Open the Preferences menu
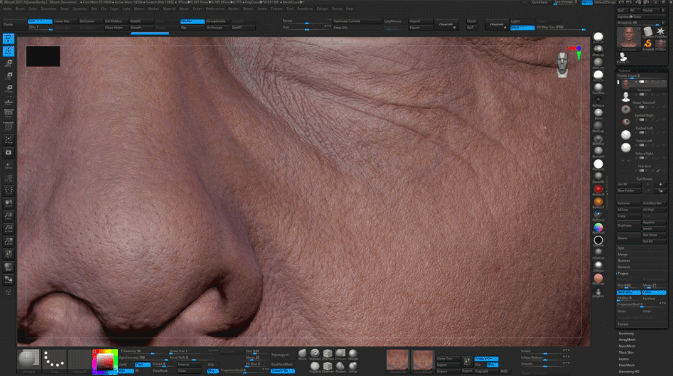The height and width of the screenshot is (376, 673). (215, 9)
